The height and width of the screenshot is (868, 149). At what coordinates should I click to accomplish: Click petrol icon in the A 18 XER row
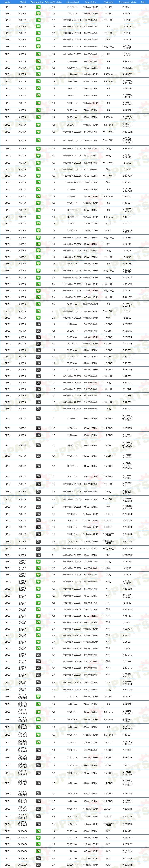coord(38,264)
